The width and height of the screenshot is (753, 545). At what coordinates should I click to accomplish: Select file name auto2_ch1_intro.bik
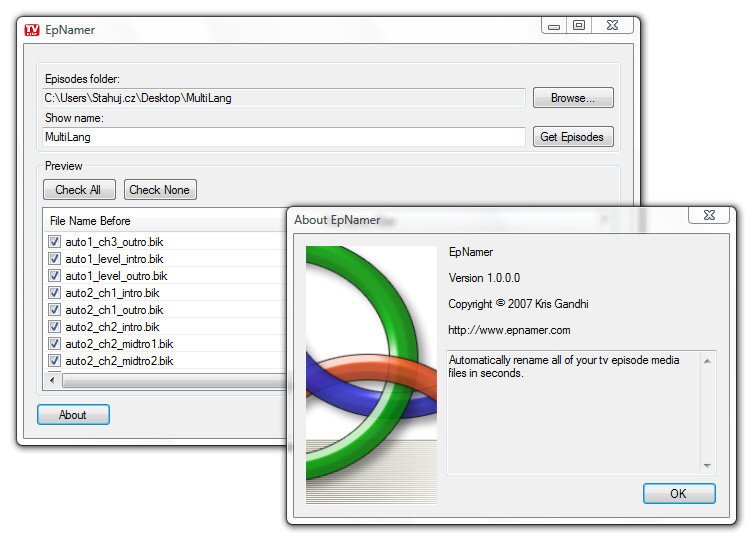tap(112, 293)
